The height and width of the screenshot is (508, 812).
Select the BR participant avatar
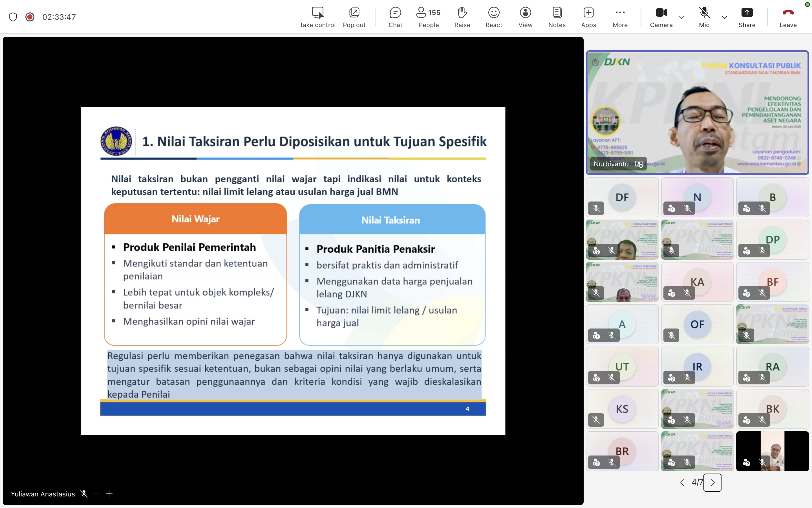pos(622,451)
